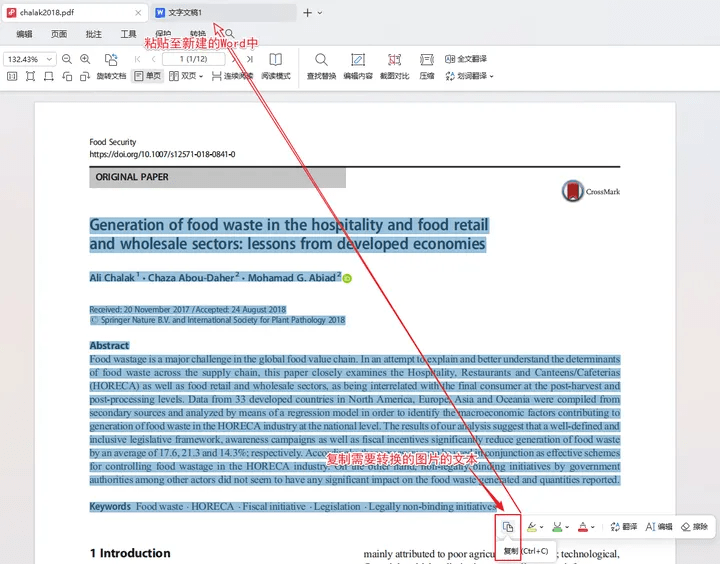Toggle continuous reading (连续阅读) mode
The image size is (720, 564).
(x=231, y=76)
